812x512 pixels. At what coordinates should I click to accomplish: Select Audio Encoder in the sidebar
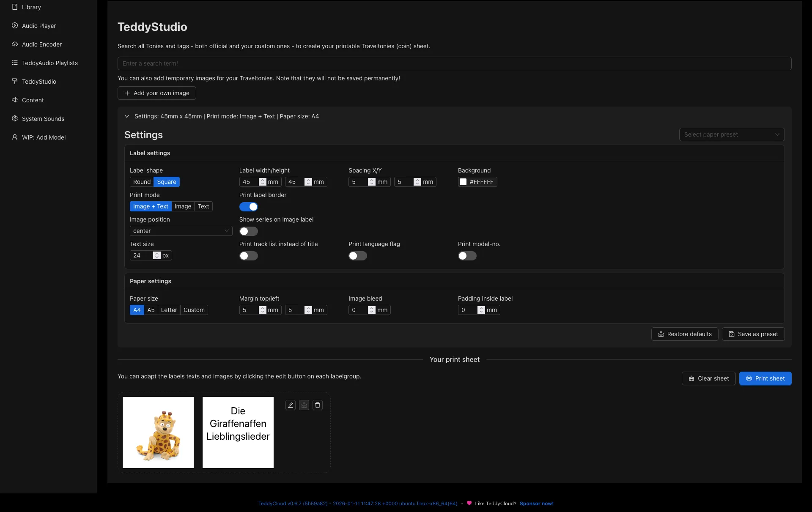click(41, 44)
